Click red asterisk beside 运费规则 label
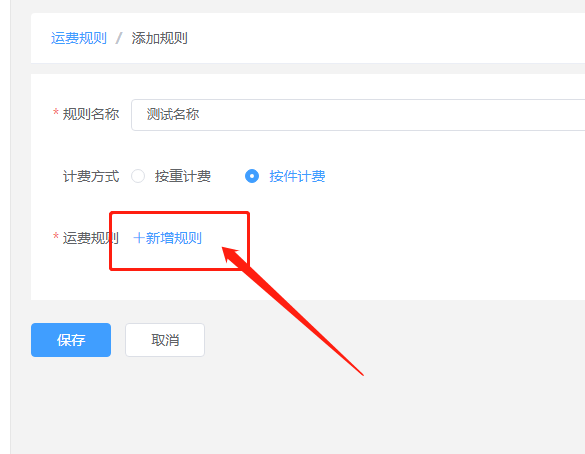This screenshot has height=454, width=585. (56, 236)
